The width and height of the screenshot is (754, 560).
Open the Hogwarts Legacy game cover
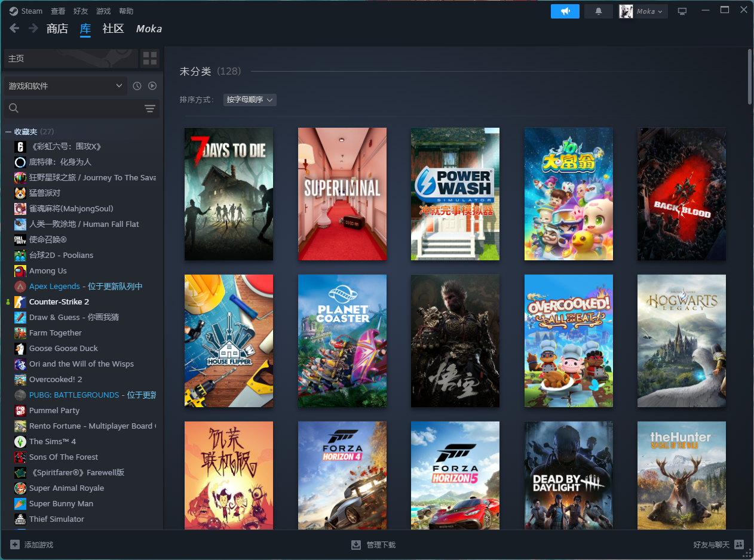coord(681,341)
